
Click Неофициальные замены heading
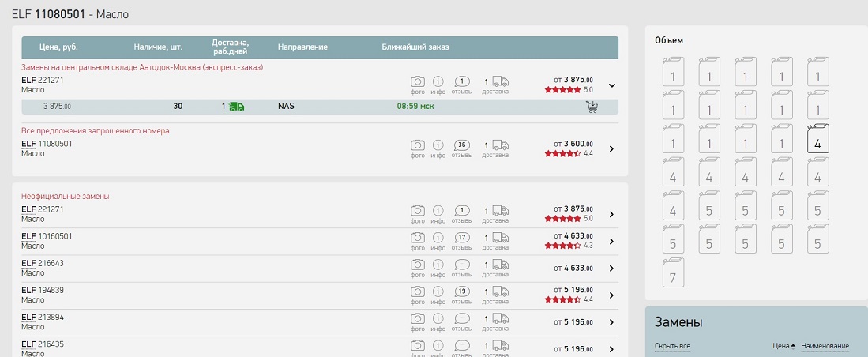coord(66,197)
